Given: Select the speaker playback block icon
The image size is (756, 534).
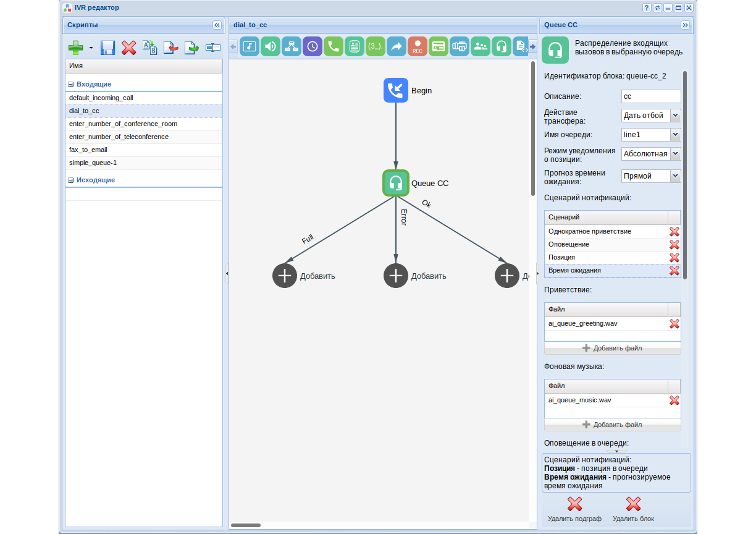Looking at the screenshot, I should click(270, 46).
